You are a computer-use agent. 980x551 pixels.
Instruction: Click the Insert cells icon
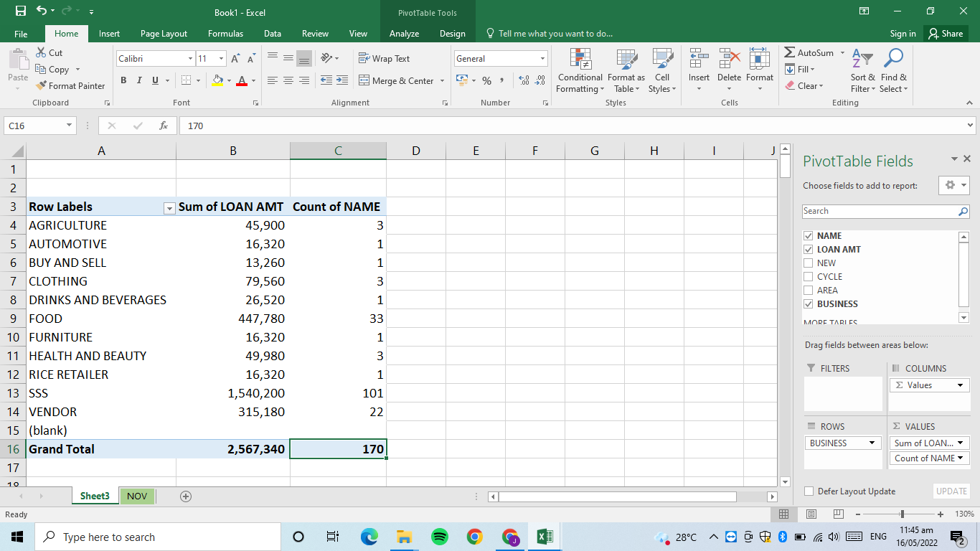tap(699, 59)
